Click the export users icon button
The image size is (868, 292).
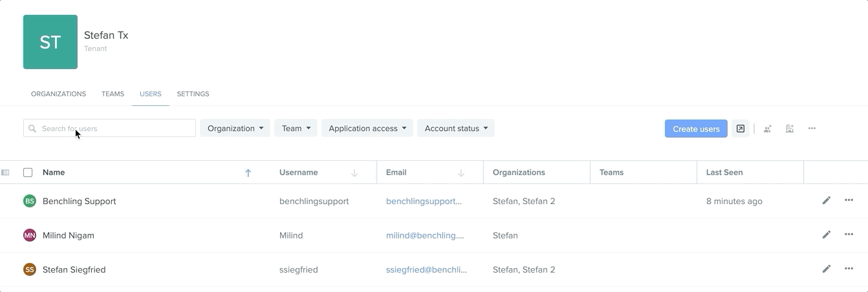coord(741,129)
